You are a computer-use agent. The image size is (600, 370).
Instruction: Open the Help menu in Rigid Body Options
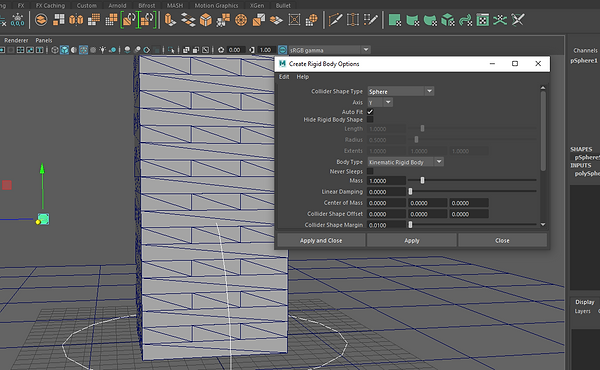(302, 77)
